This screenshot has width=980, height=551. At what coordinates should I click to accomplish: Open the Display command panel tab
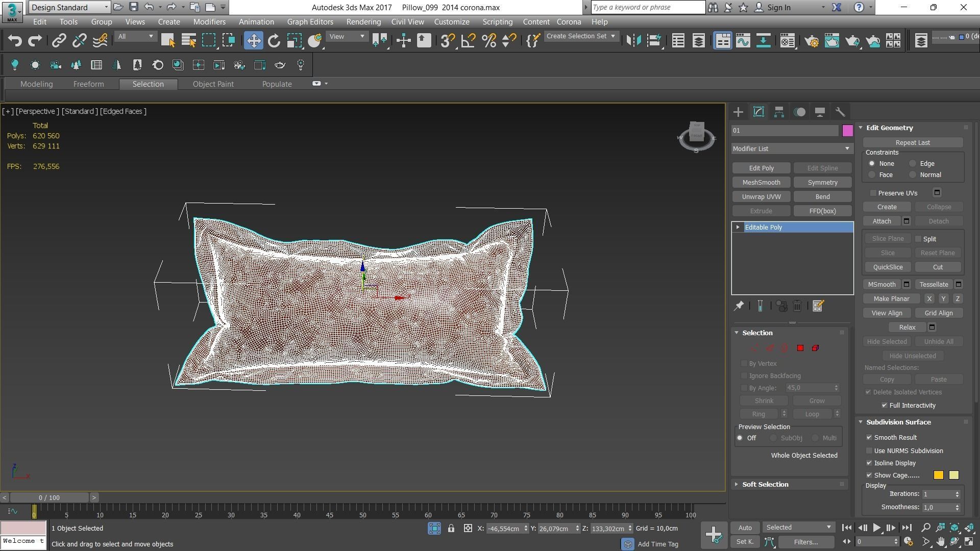[x=820, y=112]
